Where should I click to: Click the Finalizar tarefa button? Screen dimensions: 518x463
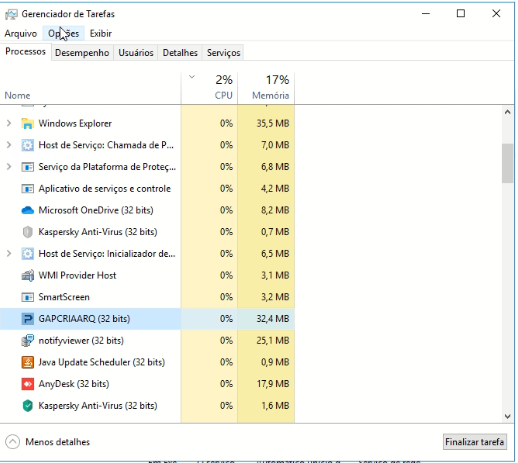click(x=475, y=442)
